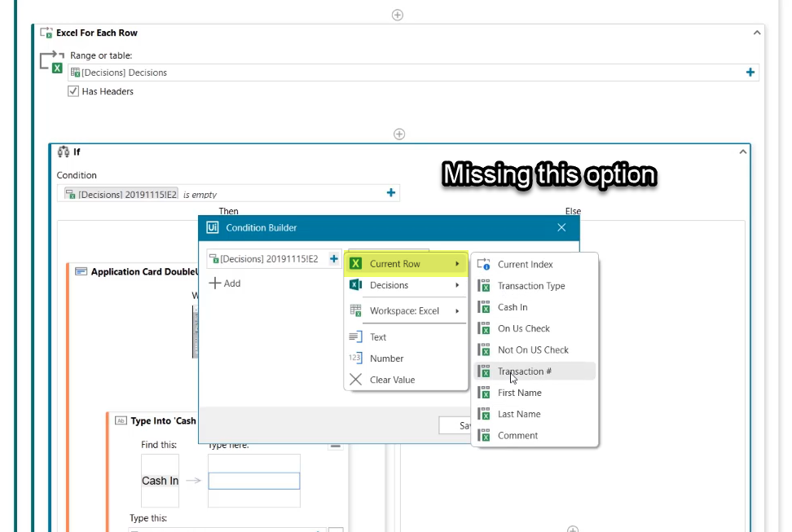
Task: Select the Transaction Type column
Action: pyautogui.click(x=535, y=285)
